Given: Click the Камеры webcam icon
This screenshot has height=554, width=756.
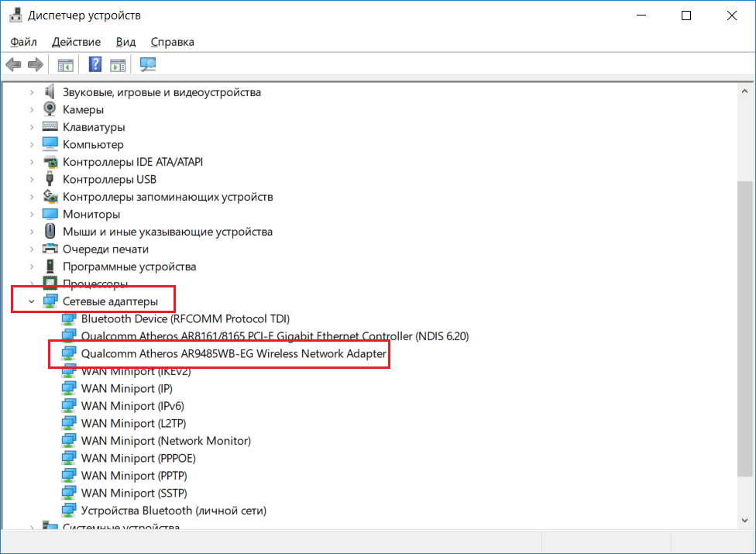Looking at the screenshot, I should 50,109.
